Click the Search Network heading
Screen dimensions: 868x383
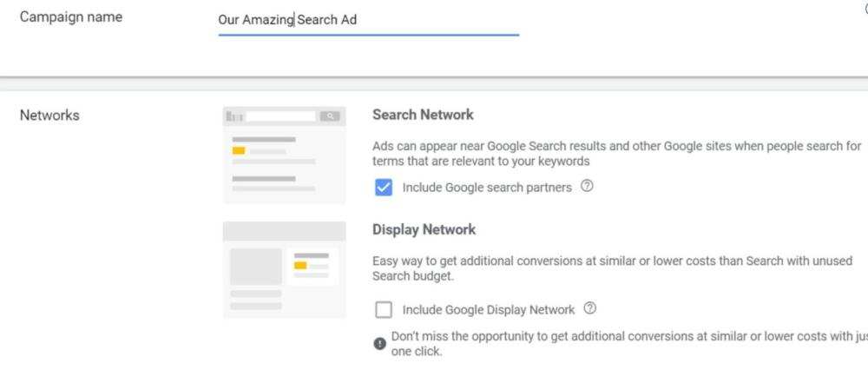pyautogui.click(x=423, y=115)
